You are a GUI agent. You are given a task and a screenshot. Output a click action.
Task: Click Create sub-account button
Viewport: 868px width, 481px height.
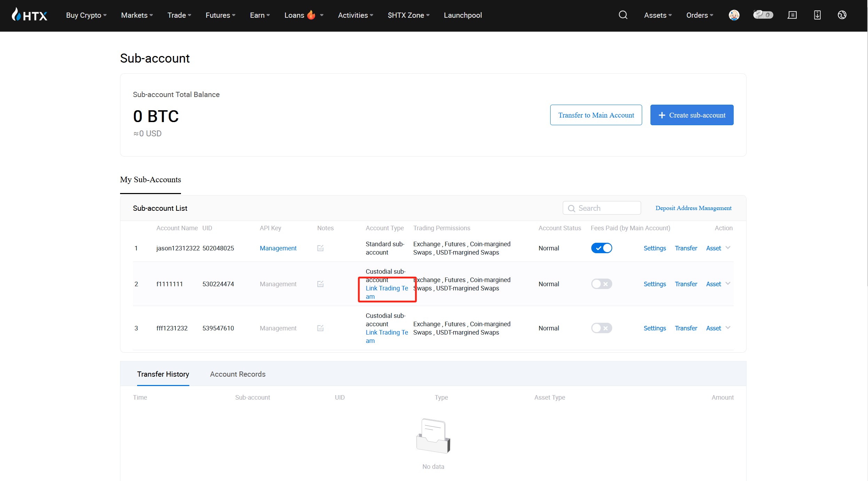pyautogui.click(x=692, y=115)
